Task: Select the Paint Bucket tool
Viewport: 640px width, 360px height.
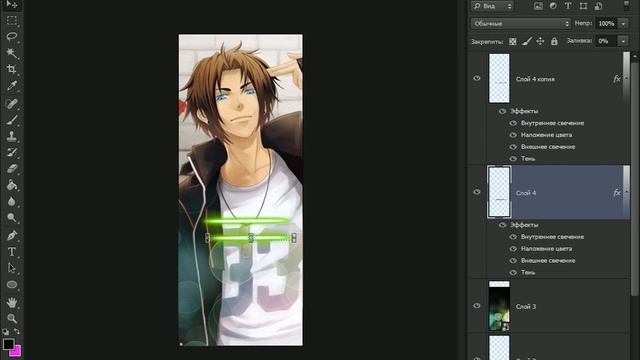Action: (x=11, y=185)
